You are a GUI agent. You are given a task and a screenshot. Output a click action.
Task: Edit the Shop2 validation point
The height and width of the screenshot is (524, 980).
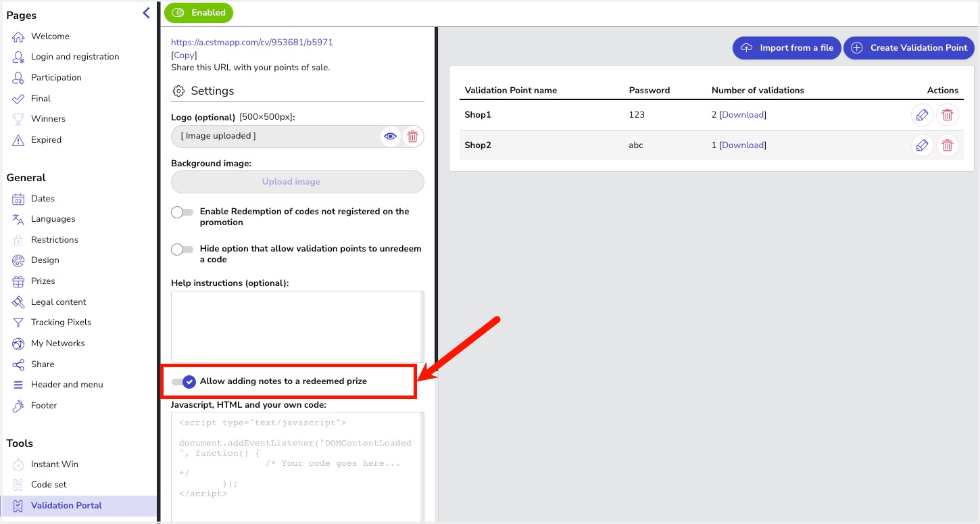coord(922,145)
